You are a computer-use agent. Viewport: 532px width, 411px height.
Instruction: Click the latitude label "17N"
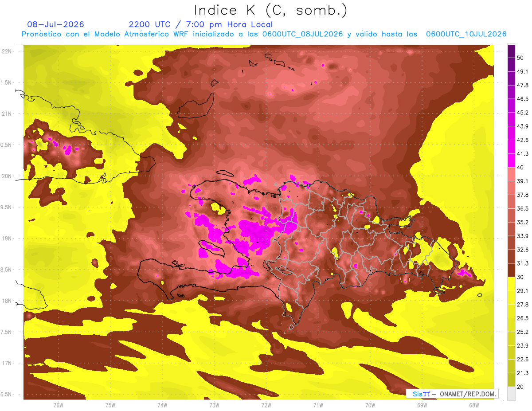[x=7, y=363]
